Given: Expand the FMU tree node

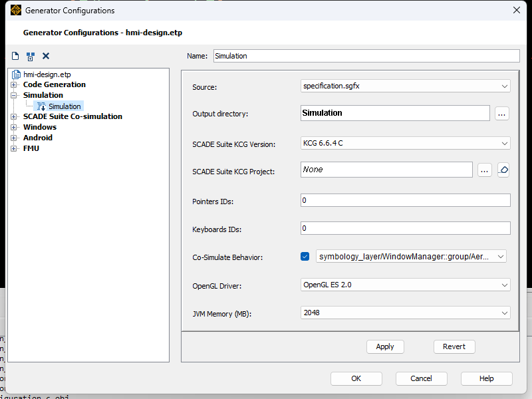Looking at the screenshot, I should click(x=13, y=148).
